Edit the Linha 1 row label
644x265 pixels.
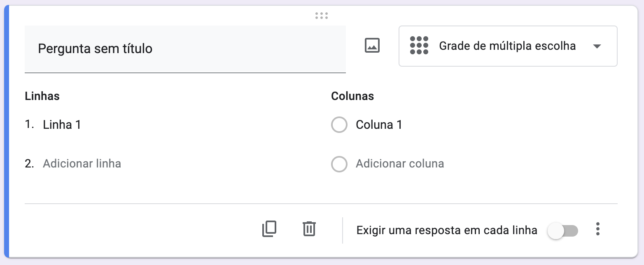pos(62,125)
